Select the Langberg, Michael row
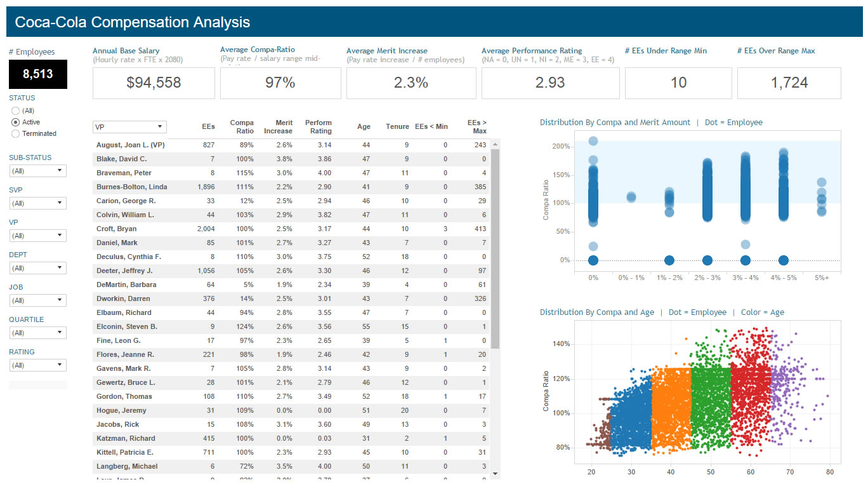The height and width of the screenshot is (489, 868). tap(292, 466)
